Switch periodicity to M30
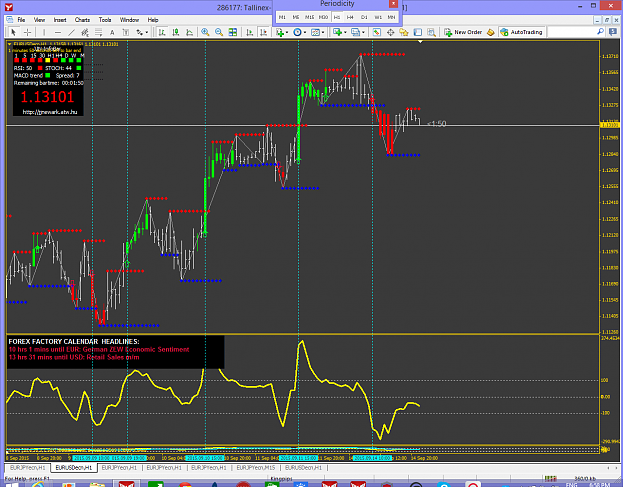The image size is (625, 487). pos(323,17)
